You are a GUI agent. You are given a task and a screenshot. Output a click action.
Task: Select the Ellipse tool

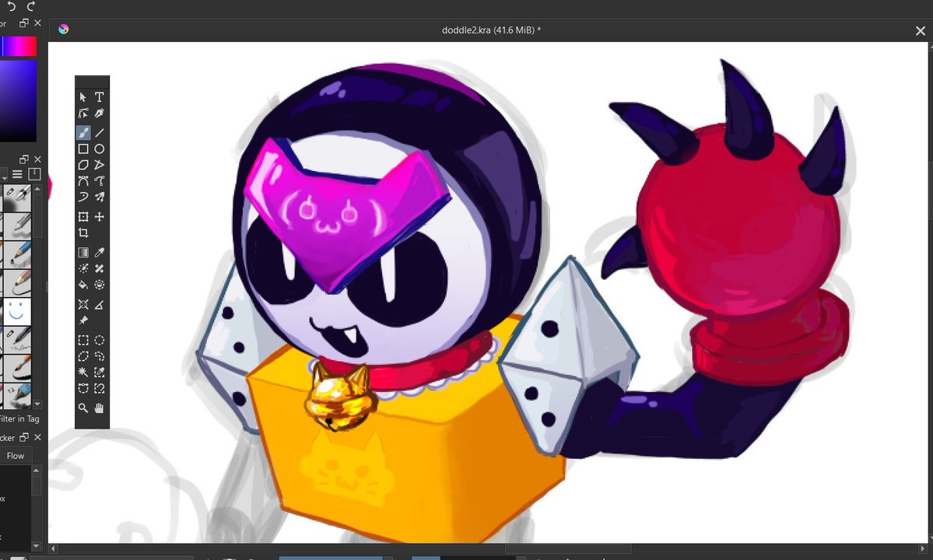point(100,149)
